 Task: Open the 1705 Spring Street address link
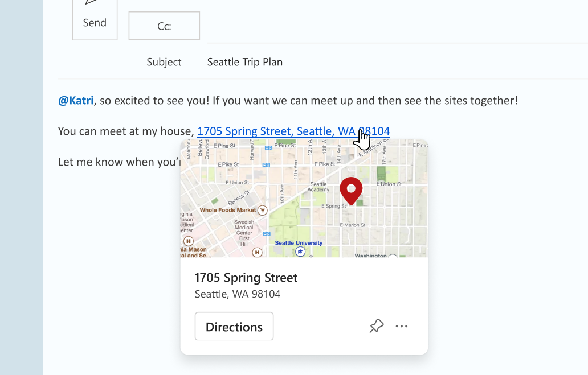tap(293, 131)
